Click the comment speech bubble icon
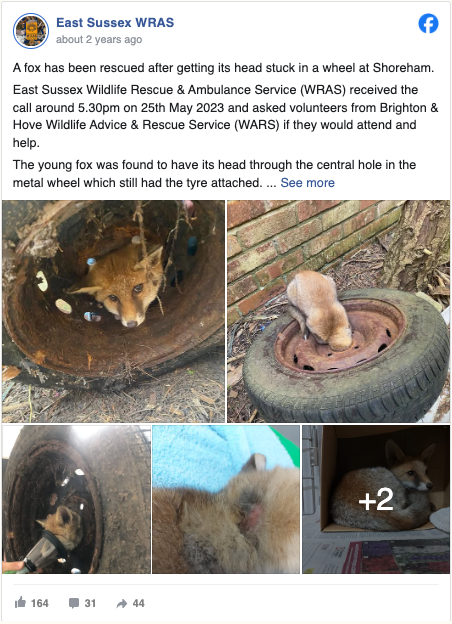 tap(74, 603)
